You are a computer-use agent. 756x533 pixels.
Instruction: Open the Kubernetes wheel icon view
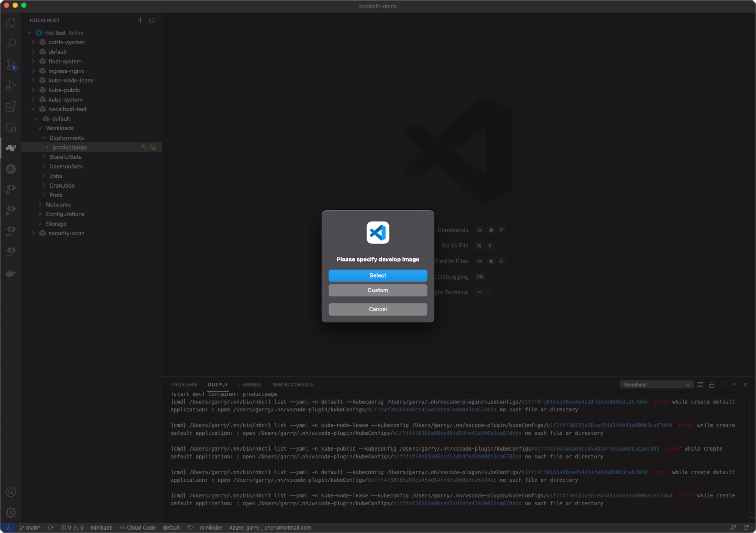coord(11,169)
